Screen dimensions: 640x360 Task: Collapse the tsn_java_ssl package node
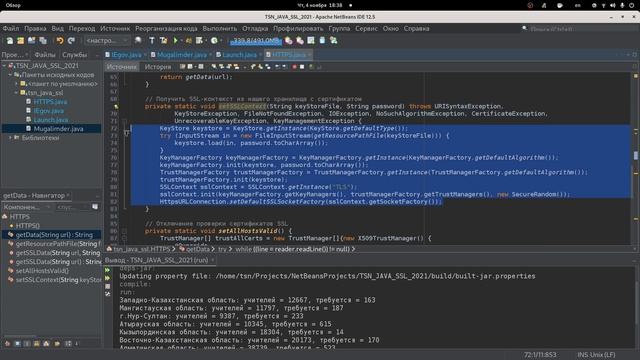(x=16, y=93)
